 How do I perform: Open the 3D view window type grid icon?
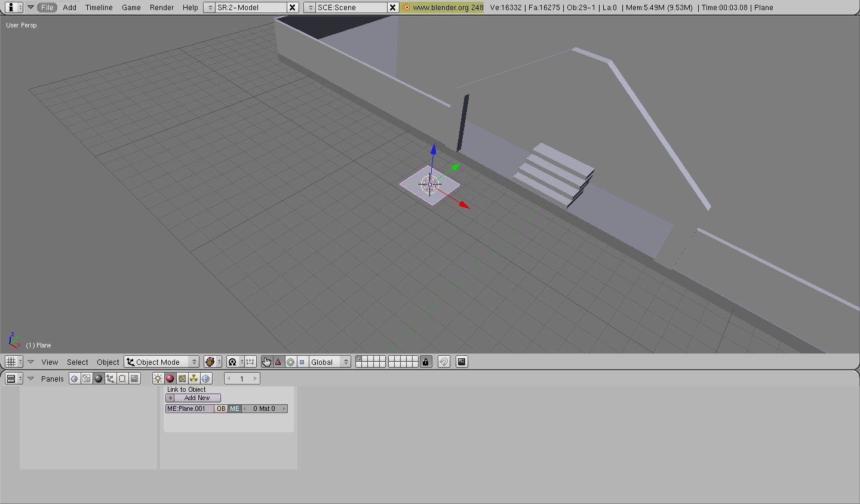click(14, 362)
